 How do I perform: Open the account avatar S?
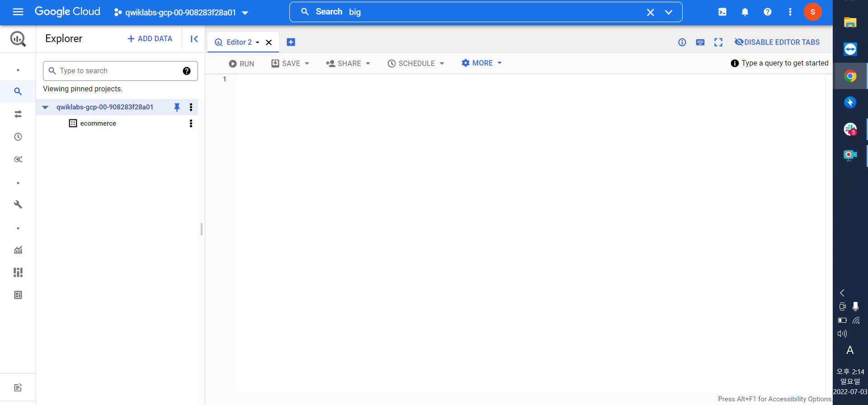pos(813,12)
